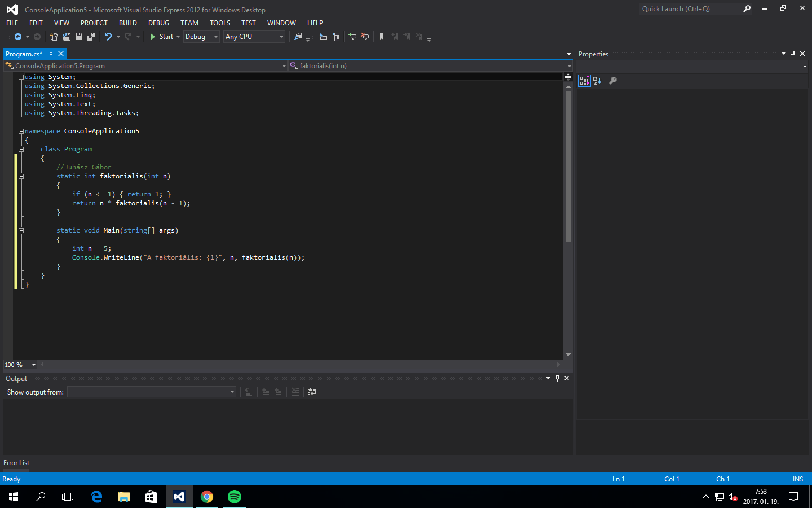
Task: Toggle pin on Program.cs tab
Action: pyautogui.click(x=50, y=54)
